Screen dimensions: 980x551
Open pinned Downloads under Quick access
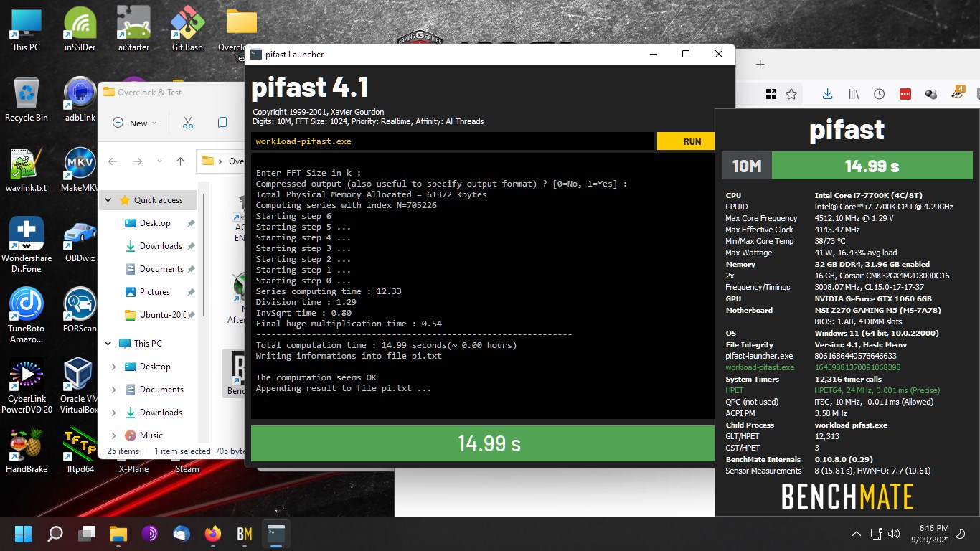161,246
